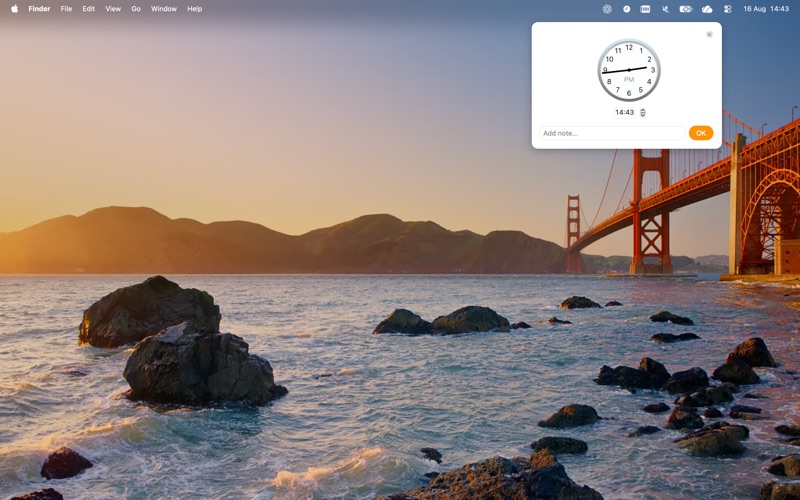The width and height of the screenshot is (800, 500).
Task: Click the time stepper arrows
Action: [643, 113]
